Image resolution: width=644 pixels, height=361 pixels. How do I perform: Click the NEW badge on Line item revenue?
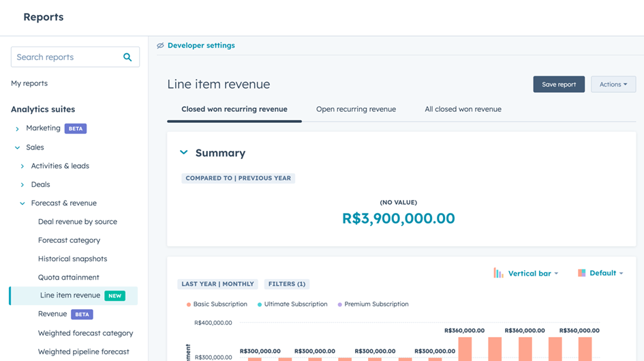[x=114, y=295]
